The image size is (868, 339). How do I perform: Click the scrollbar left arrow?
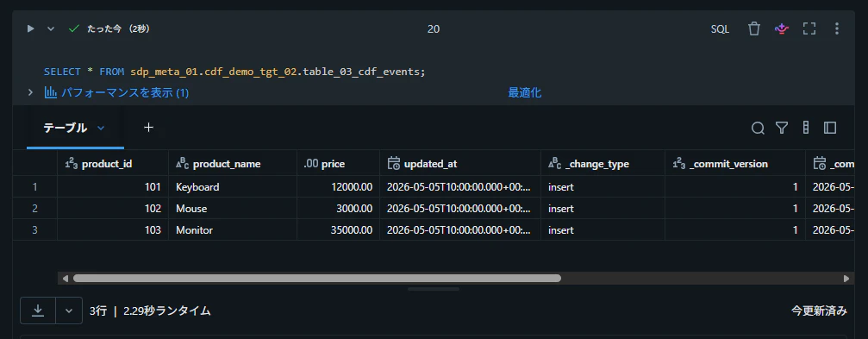66,278
